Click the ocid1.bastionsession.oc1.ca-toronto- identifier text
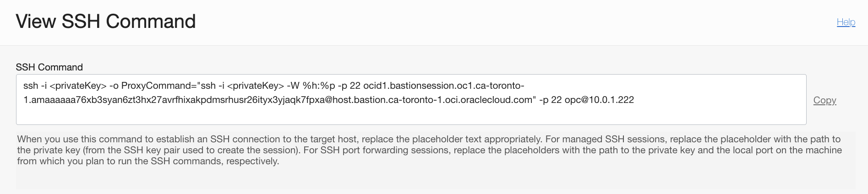The width and height of the screenshot is (868, 194). pyautogui.click(x=444, y=86)
